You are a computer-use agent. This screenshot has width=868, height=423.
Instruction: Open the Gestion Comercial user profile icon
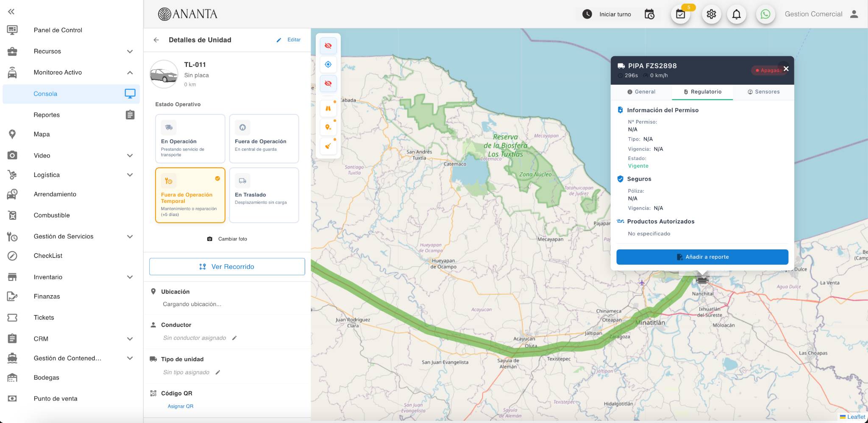[854, 14]
